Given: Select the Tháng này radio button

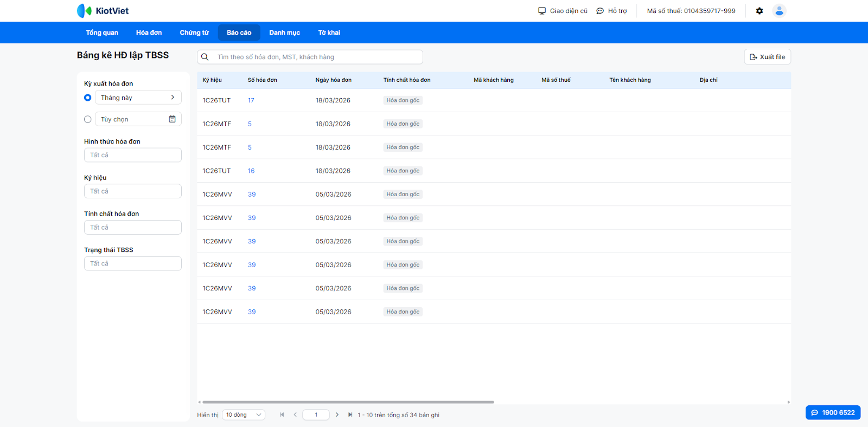Looking at the screenshot, I should click(87, 98).
